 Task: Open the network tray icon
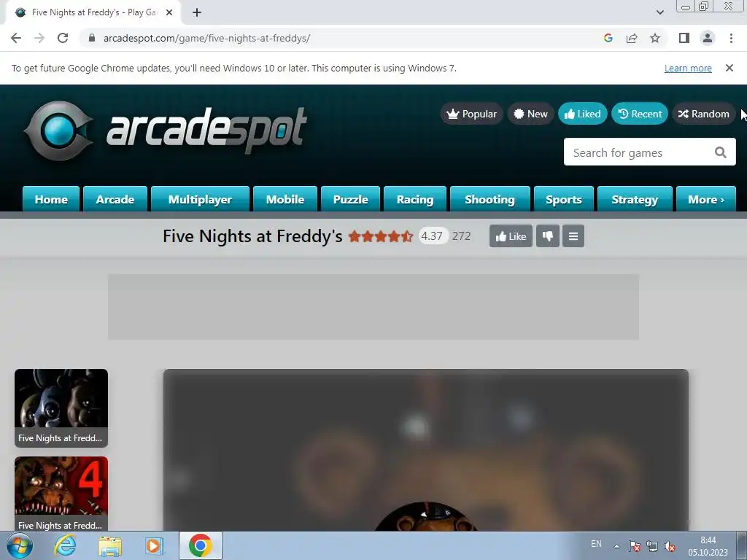click(651, 546)
